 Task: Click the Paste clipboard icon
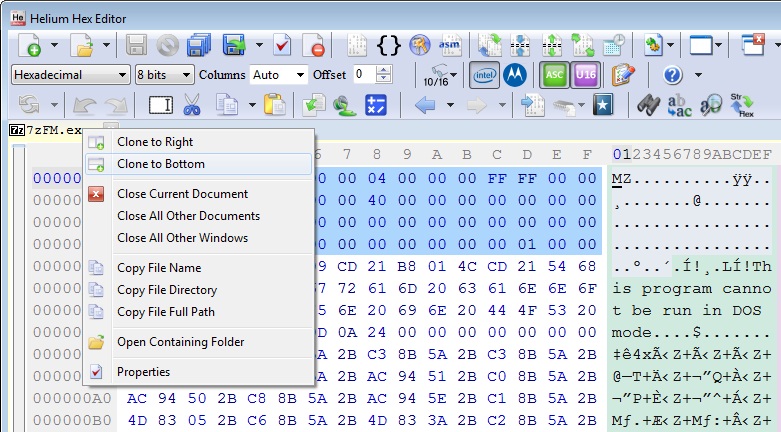coord(274,105)
